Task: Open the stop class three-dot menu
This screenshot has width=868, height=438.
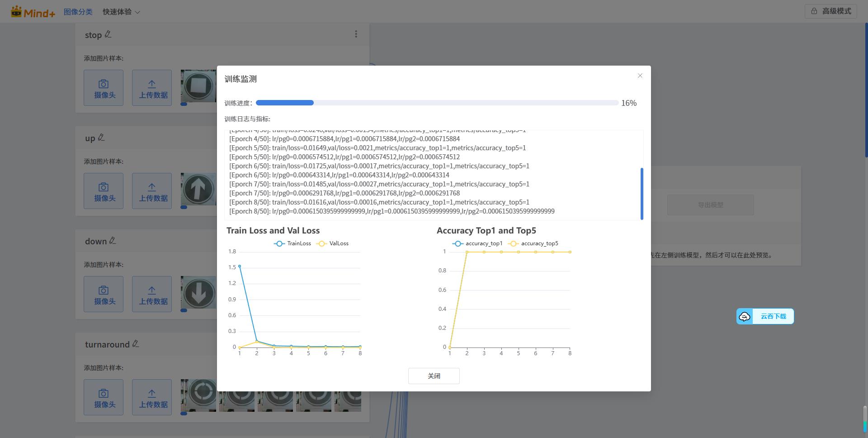Action: [x=356, y=34]
